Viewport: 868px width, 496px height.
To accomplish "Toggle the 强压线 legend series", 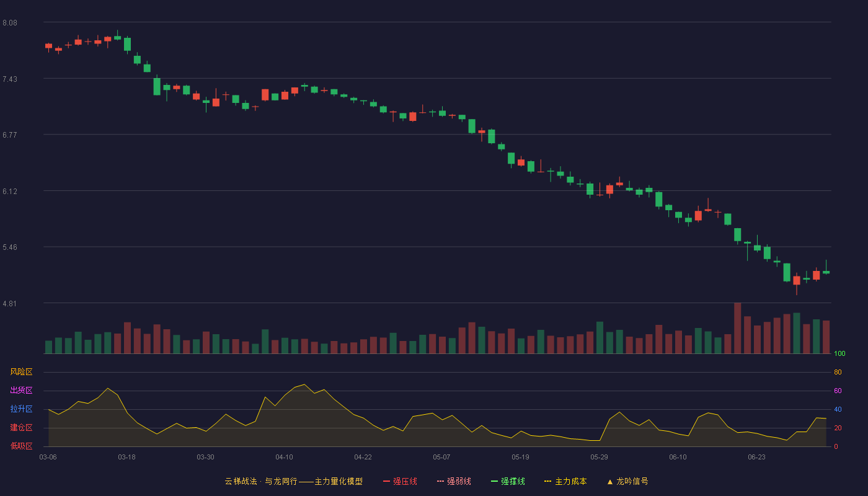I will pyautogui.click(x=400, y=481).
